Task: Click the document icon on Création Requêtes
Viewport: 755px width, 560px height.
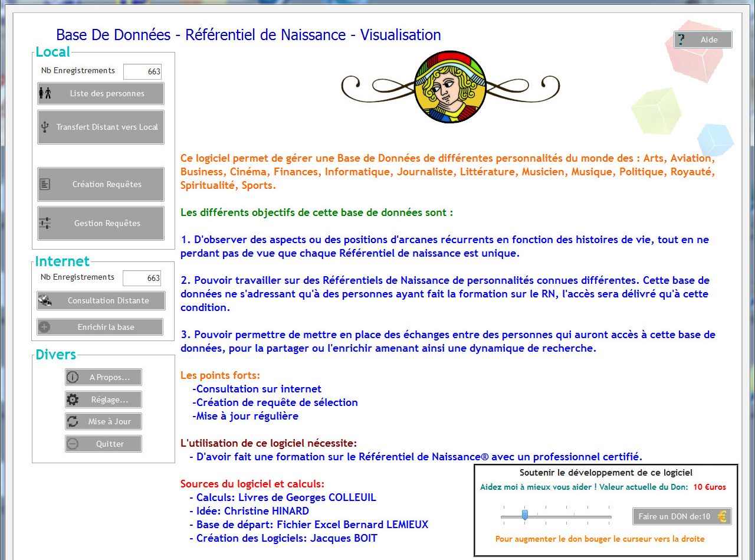Action: [45, 184]
